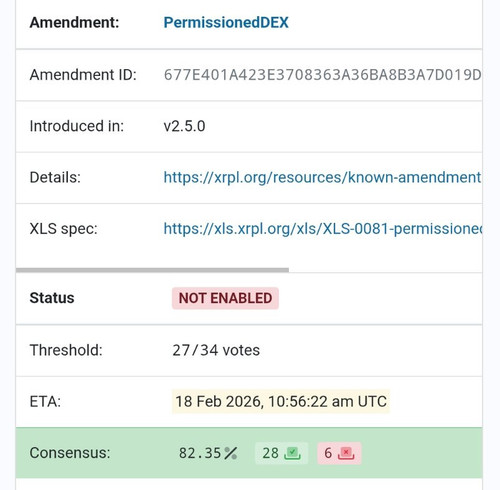Click the Status row label

pos(52,298)
